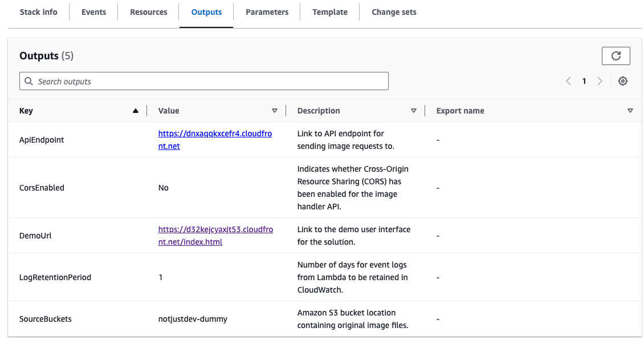Click the SourceBuckets value notjustdev-dummy

click(193, 319)
